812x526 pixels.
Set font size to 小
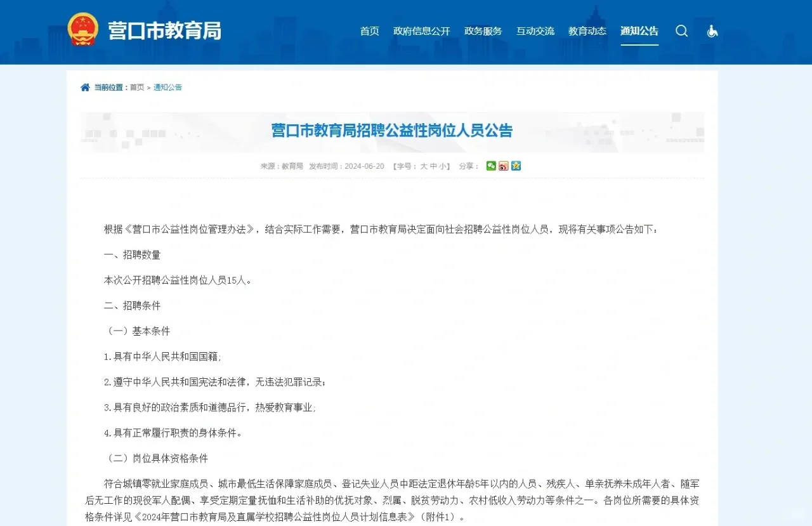coord(443,166)
